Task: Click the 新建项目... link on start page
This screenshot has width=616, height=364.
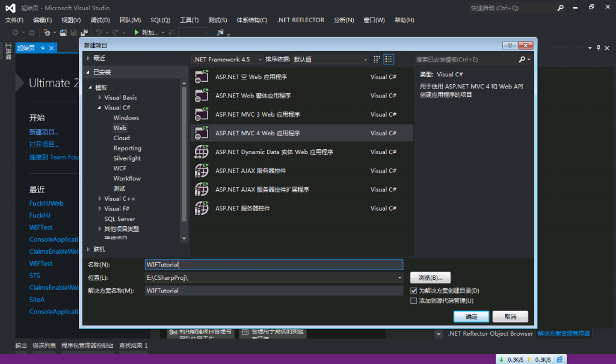Action: coord(44,132)
